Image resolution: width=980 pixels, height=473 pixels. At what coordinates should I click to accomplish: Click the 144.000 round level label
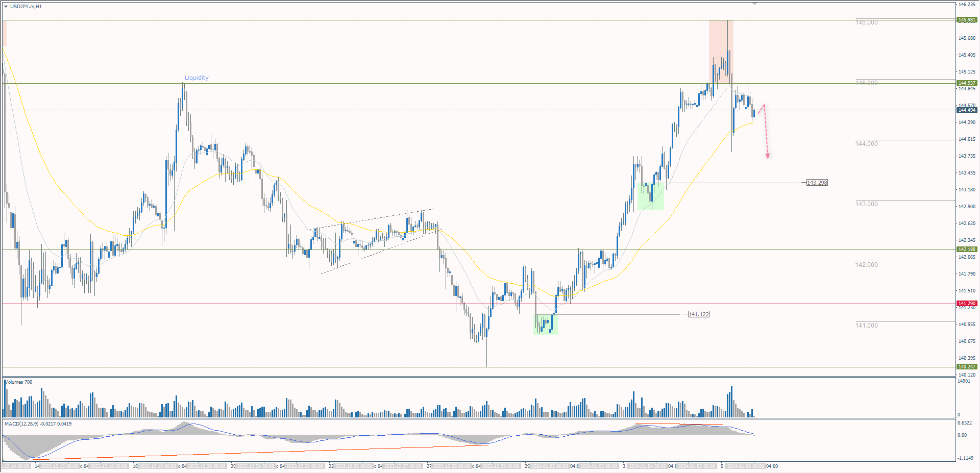pyautogui.click(x=867, y=144)
